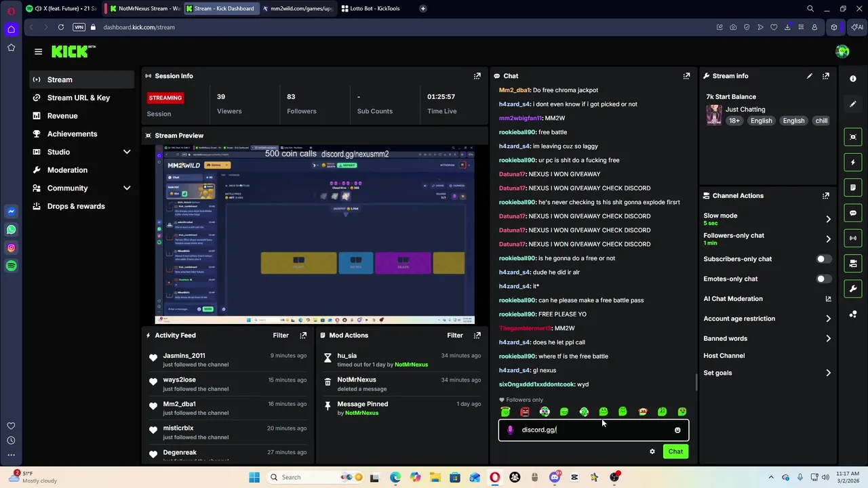The height and width of the screenshot is (488, 868).
Task: Click the purple microphone icon in chat box
Action: click(x=510, y=430)
